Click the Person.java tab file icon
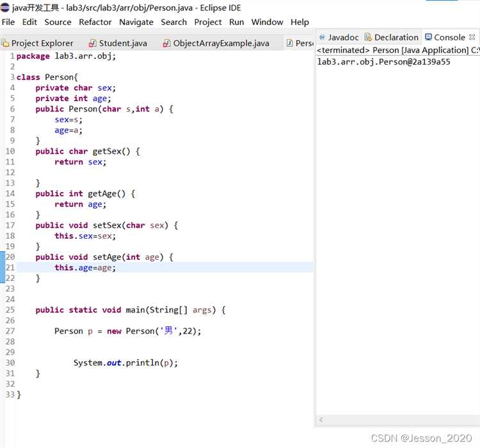The image size is (480, 448). [289, 43]
